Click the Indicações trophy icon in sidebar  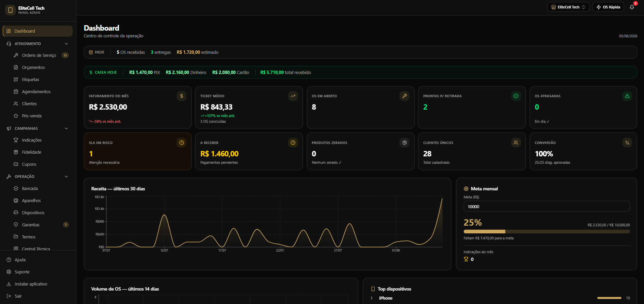pyautogui.click(x=16, y=140)
